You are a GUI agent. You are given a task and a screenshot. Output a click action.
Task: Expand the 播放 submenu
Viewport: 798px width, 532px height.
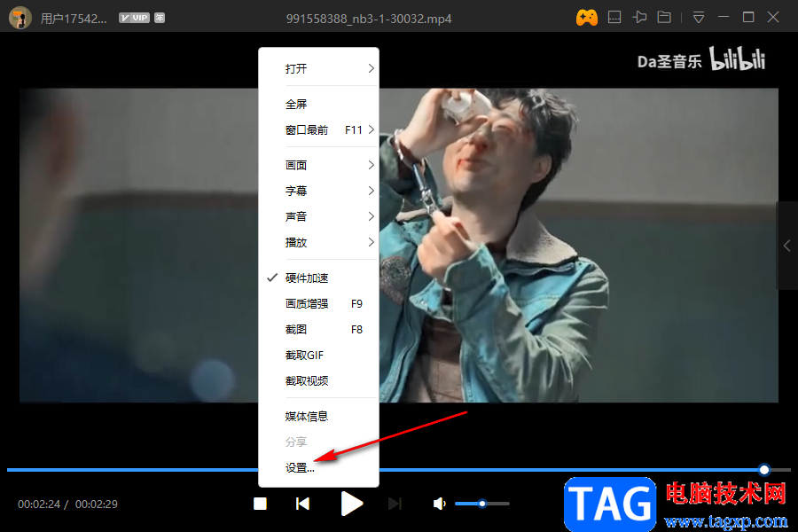tap(318, 242)
